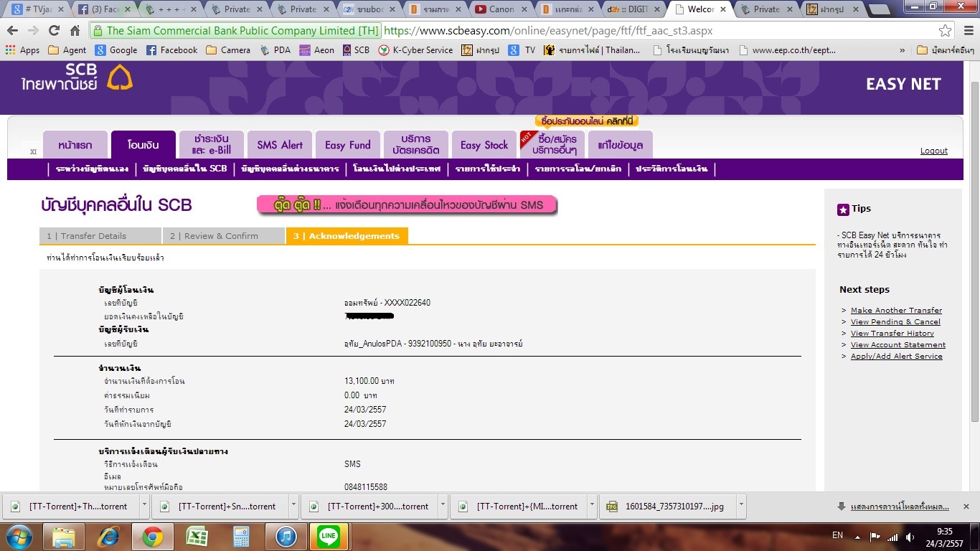Click the pink SMS alert promo banner
Viewport: 980px width, 551px height.
coord(407,205)
